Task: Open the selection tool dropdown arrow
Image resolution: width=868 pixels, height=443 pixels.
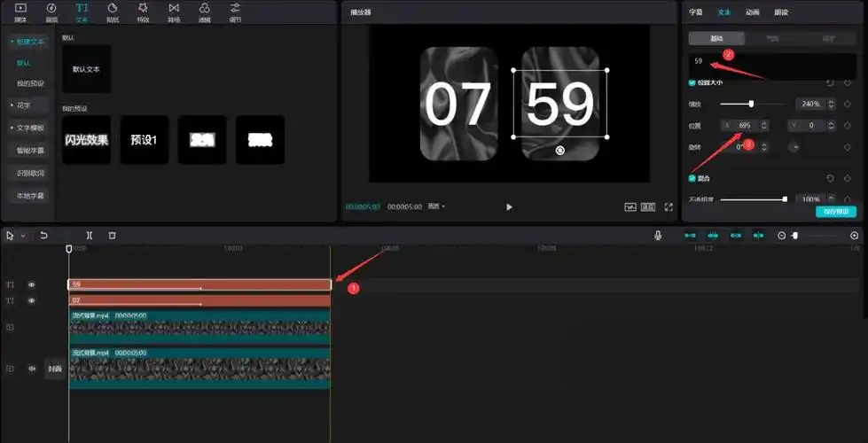Action: point(23,236)
